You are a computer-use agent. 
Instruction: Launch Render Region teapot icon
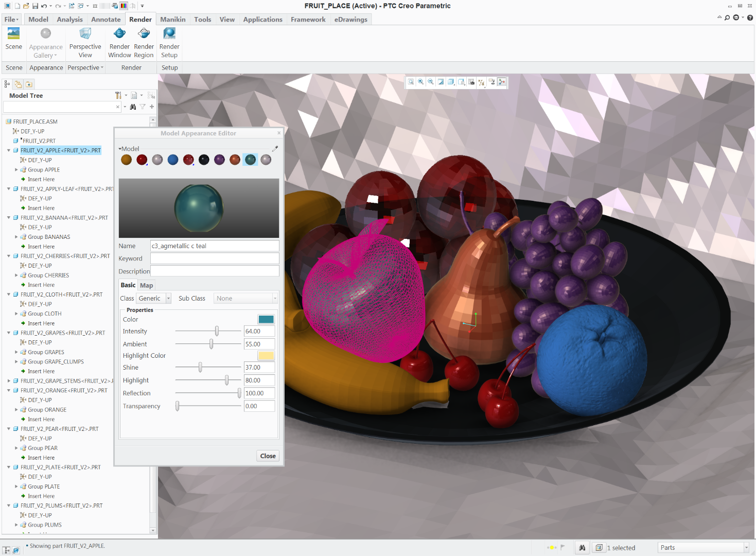click(144, 34)
